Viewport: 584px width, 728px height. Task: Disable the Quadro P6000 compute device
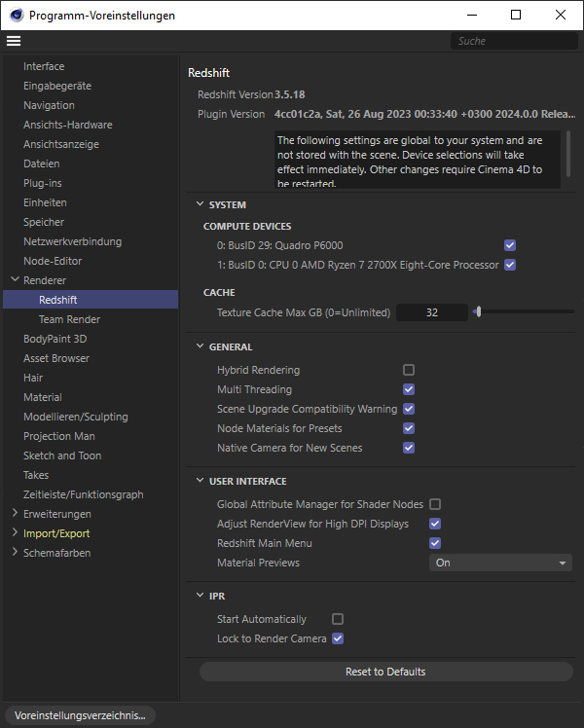point(510,245)
